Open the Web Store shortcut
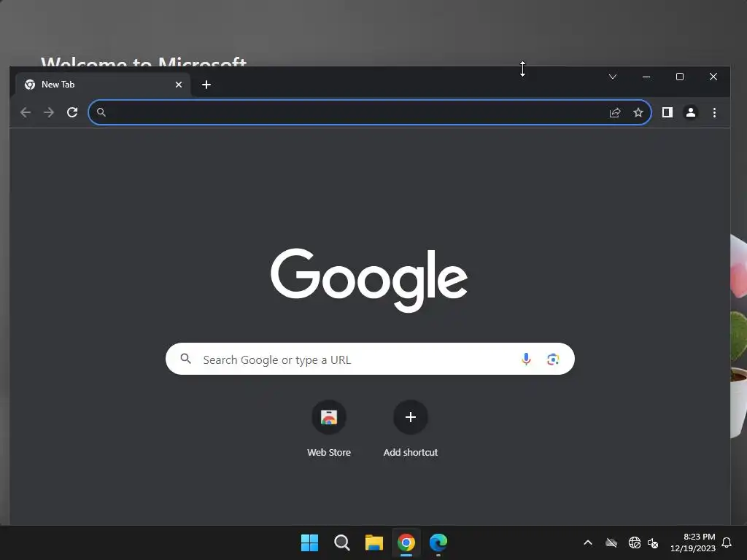Image resolution: width=747 pixels, height=560 pixels. coord(329,429)
